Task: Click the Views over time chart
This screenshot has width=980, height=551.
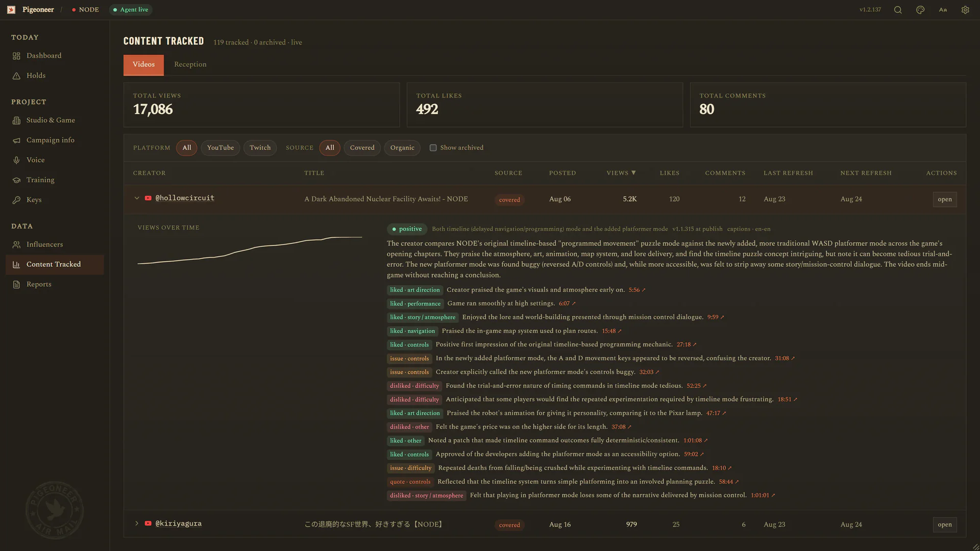Action: coord(250,251)
